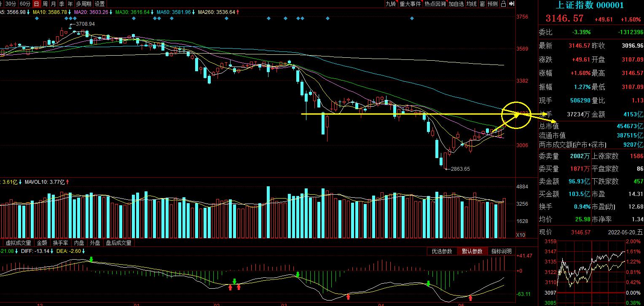The width and height of the screenshot is (644, 306).
Task: Click the MA60: 3581.96 indicator label
Action: 174,12
